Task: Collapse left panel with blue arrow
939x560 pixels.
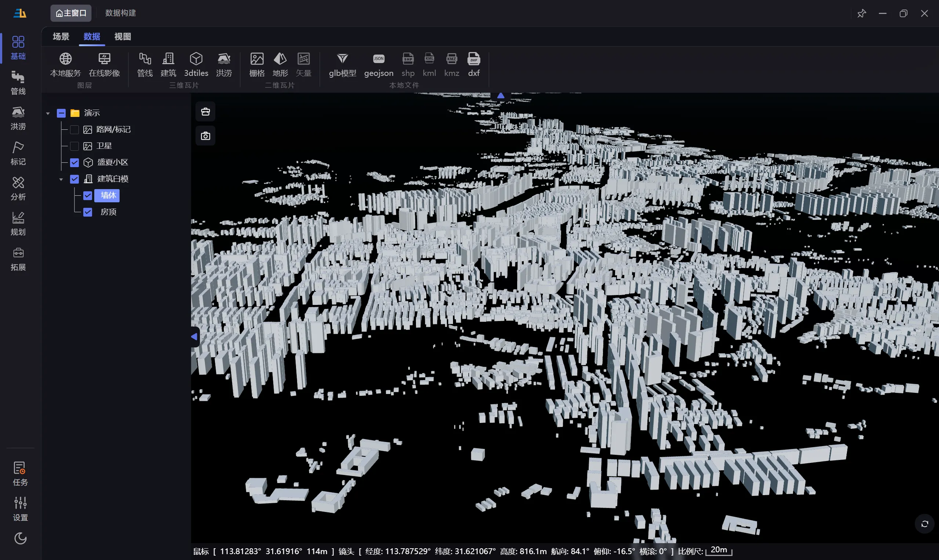Action: coord(194,336)
